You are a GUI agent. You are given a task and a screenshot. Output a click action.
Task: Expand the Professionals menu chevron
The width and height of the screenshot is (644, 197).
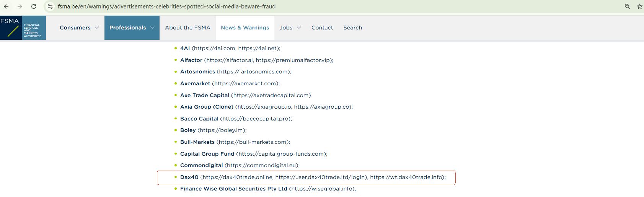tap(152, 28)
